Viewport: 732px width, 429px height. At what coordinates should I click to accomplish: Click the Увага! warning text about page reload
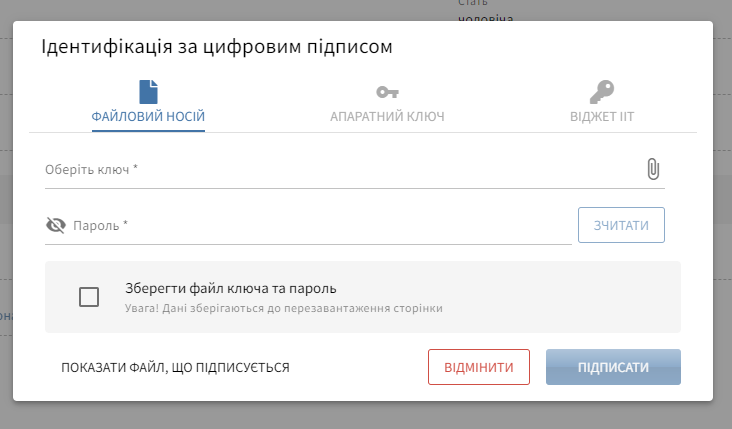(284, 308)
